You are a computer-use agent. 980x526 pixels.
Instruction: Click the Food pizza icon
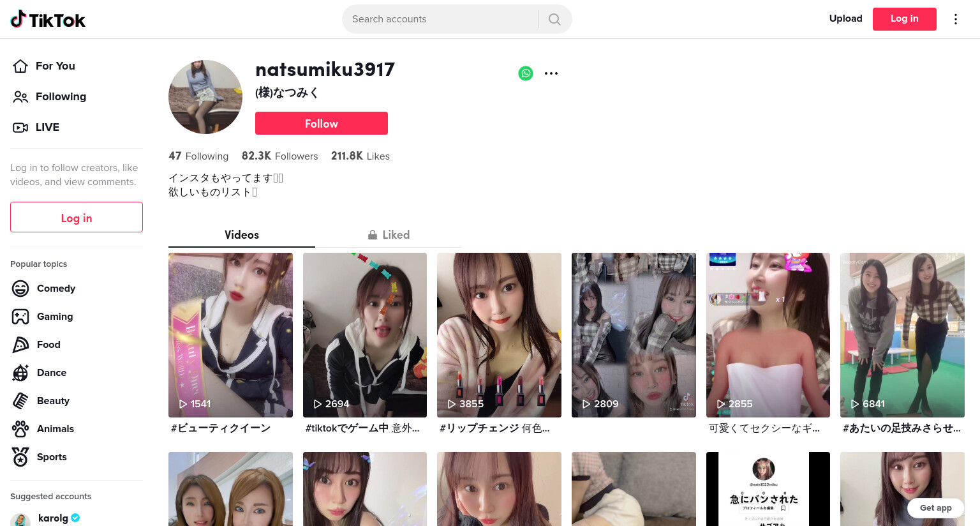[x=20, y=345]
